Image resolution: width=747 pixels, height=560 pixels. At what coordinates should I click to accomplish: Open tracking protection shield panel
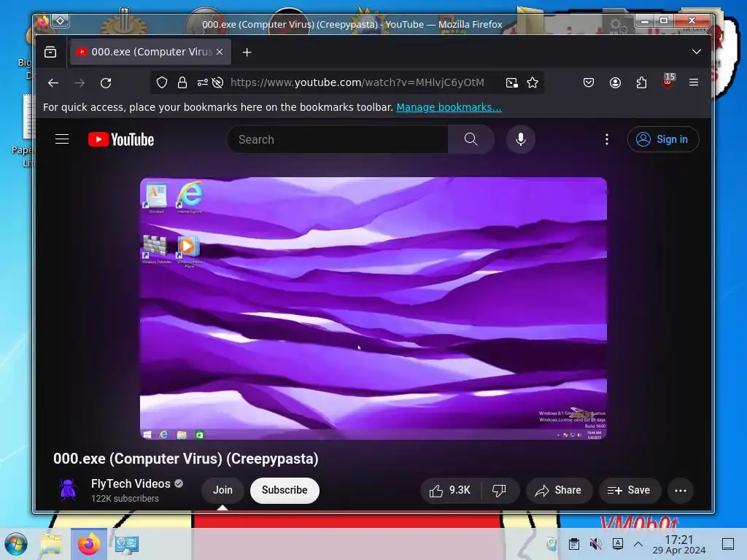click(x=162, y=82)
